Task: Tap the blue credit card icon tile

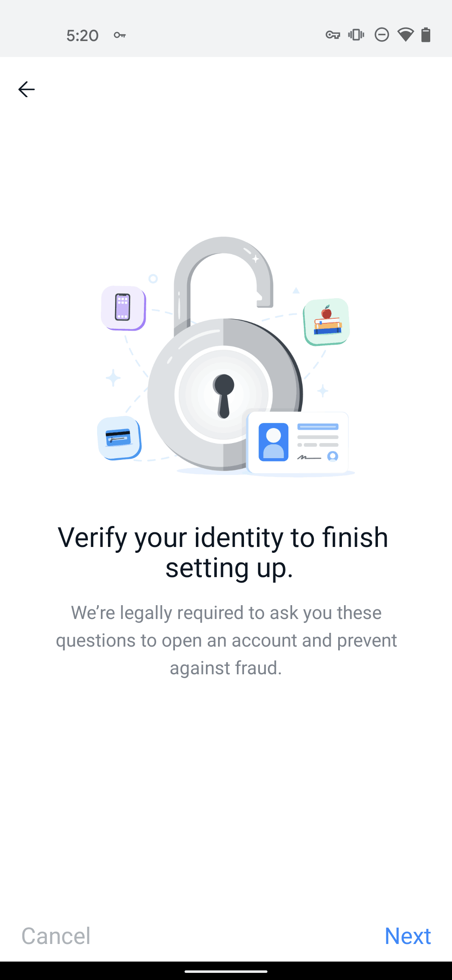Action: (x=119, y=438)
